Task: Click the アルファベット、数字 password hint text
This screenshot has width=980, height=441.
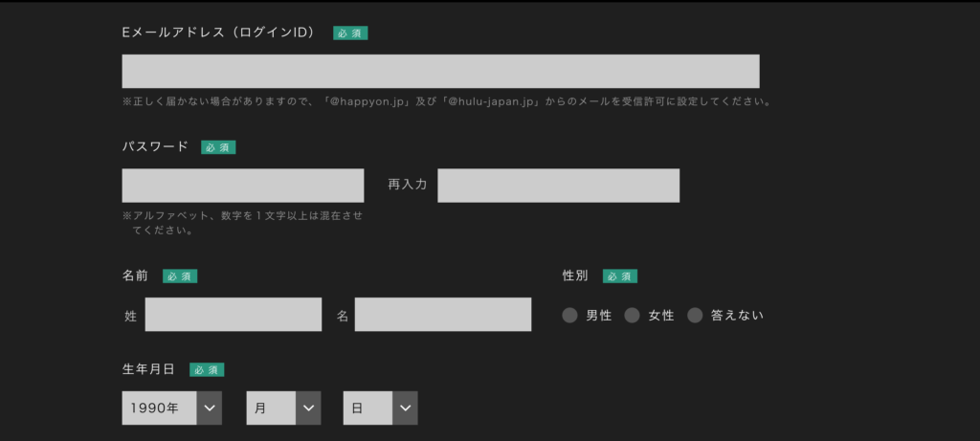Action: click(242, 223)
